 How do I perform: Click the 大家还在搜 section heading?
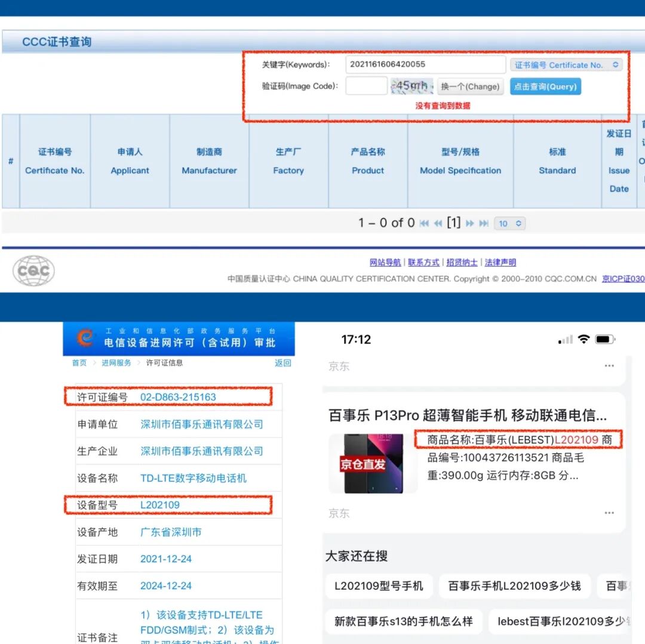pos(356,556)
